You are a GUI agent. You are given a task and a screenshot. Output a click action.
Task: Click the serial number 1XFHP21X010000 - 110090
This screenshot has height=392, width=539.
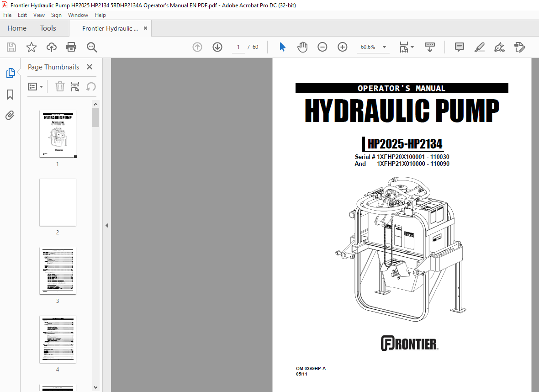pyautogui.click(x=413, y=164)
